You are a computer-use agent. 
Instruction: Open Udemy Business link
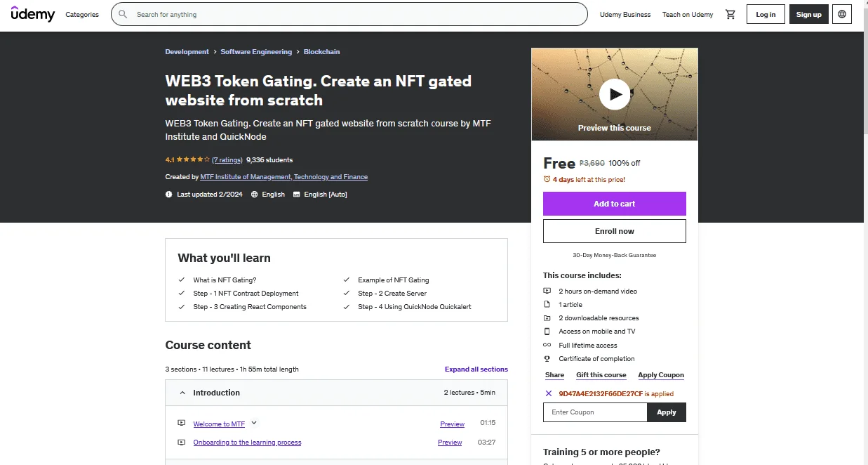(625, 14)
